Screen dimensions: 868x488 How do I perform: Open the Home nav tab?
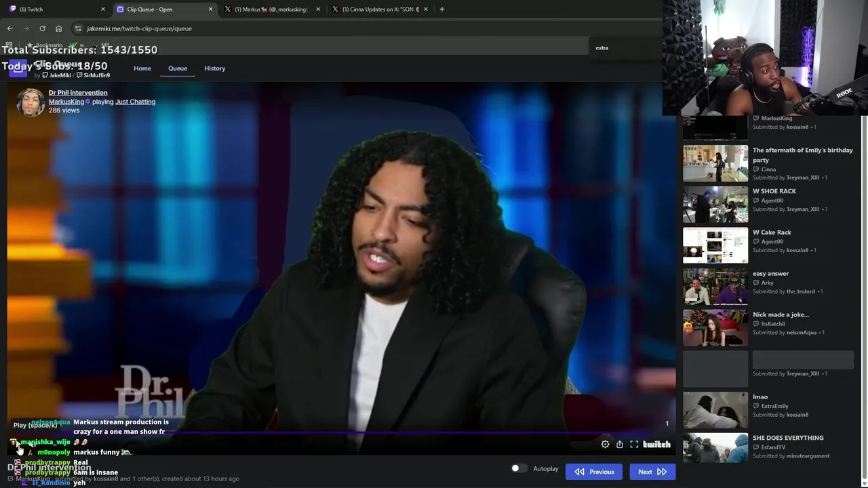[142, 68]
